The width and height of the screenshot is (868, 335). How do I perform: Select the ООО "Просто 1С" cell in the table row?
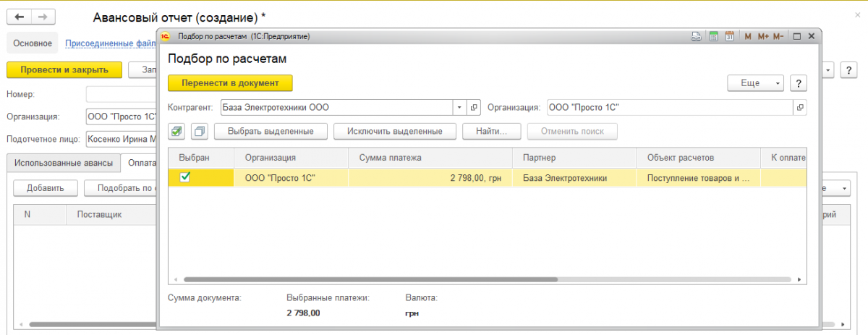tap(291, 177)
